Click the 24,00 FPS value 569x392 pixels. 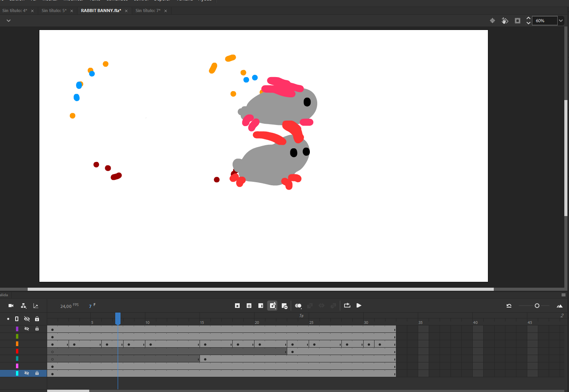[66, 306]
